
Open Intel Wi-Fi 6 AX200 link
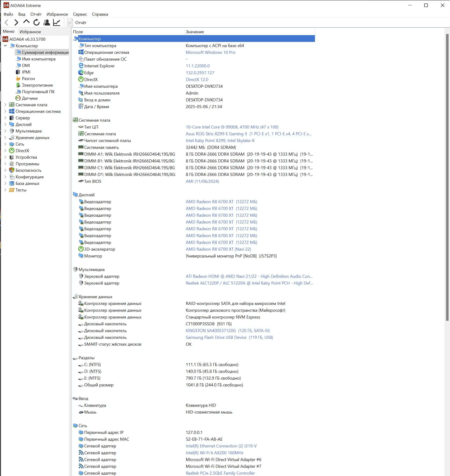click(x=214, y=453)
